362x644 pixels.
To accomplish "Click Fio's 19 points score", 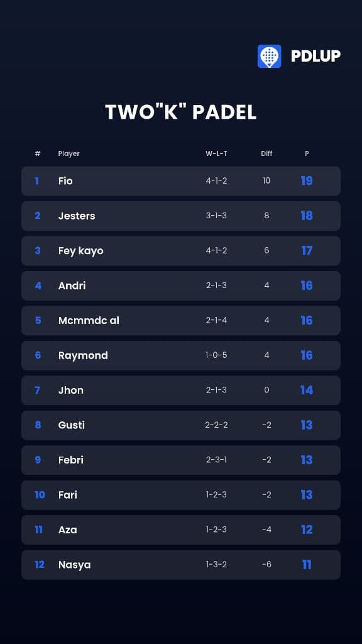I will tap(307, 180).
